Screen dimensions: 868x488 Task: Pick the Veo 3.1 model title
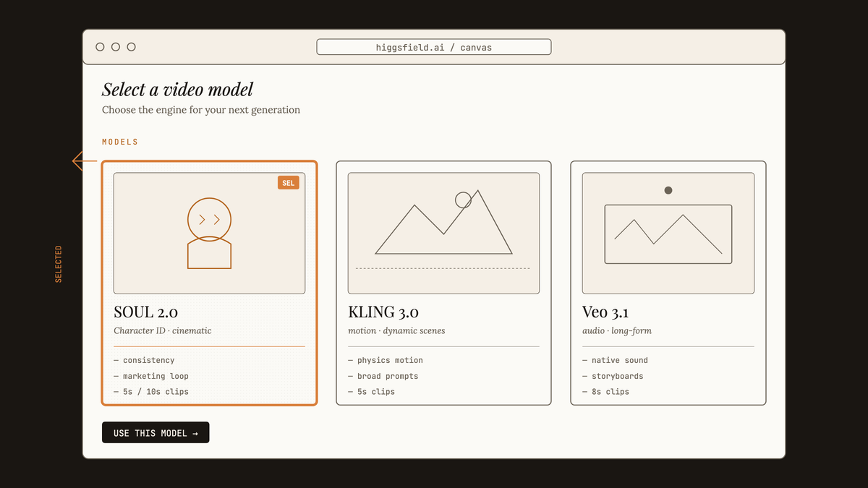[605, 312]
